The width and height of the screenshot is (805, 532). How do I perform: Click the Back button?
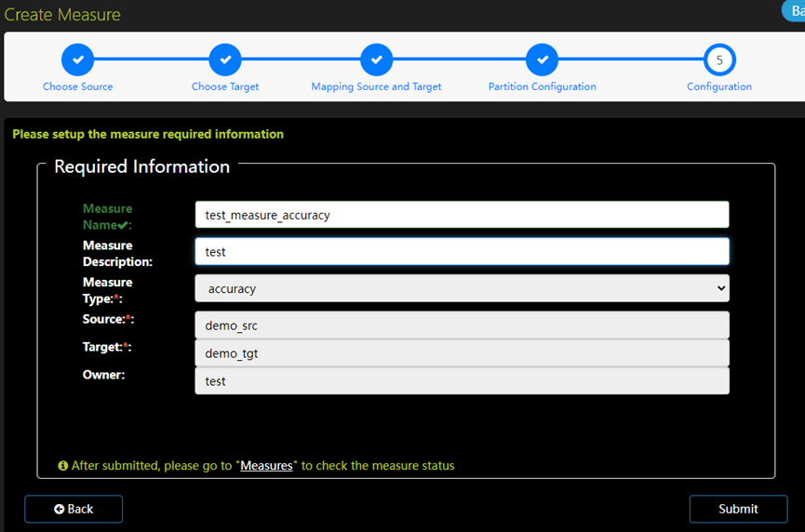(x=74, y=509)
